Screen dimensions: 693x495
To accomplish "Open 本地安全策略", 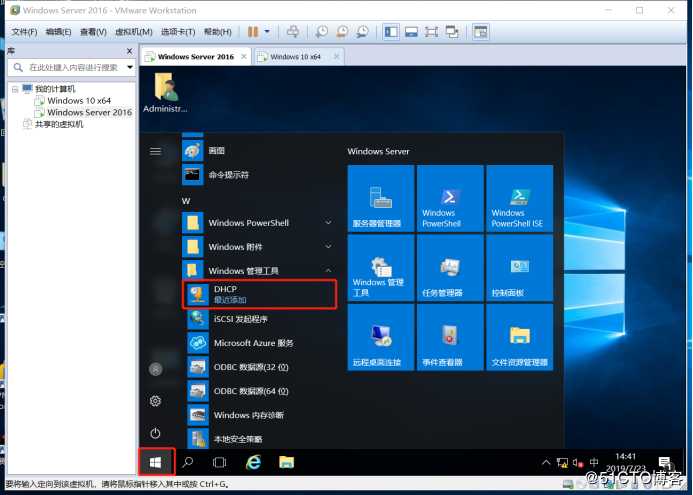I will 261,439.
